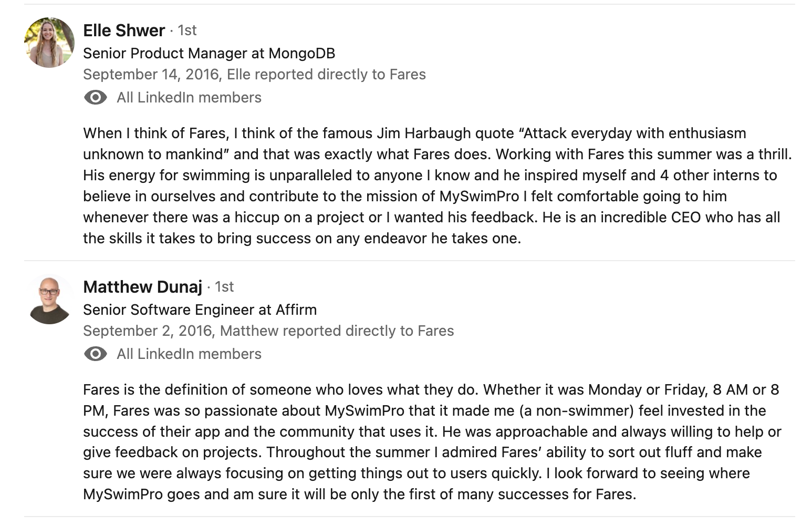Open Elle Shwer's name link
Image resolution: width=812 pixels, height=525 pixels.
[124, 30]
